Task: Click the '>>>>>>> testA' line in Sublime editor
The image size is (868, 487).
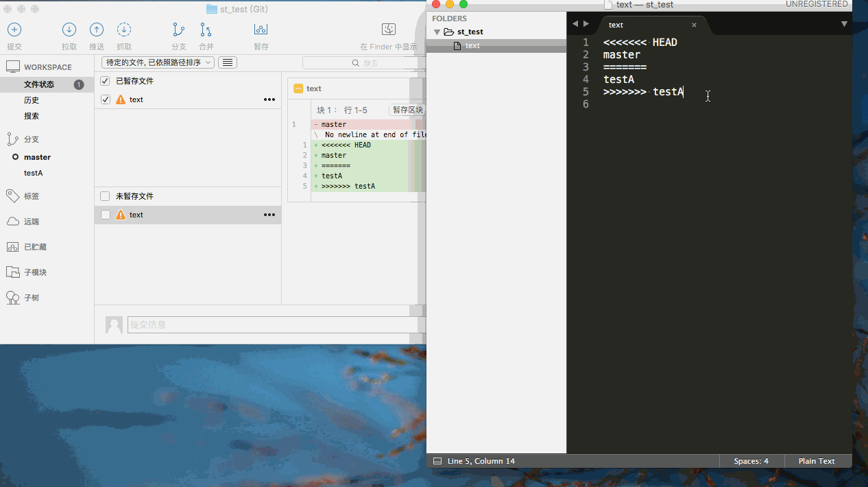Action: point(643,92)
